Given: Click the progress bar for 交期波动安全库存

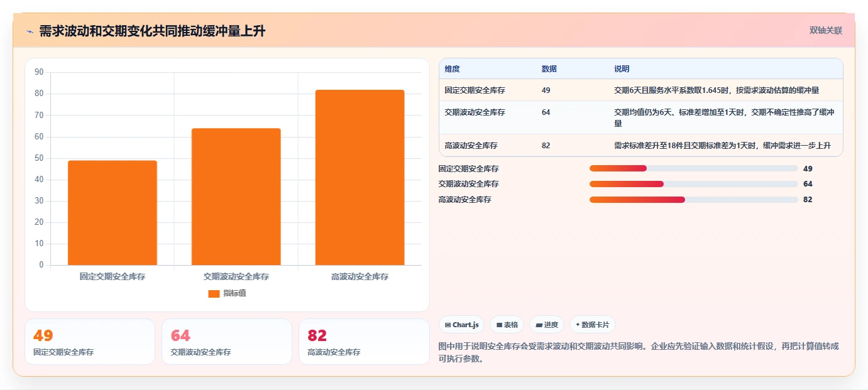Looking at the screenshot, I should (x=694, y=184).
